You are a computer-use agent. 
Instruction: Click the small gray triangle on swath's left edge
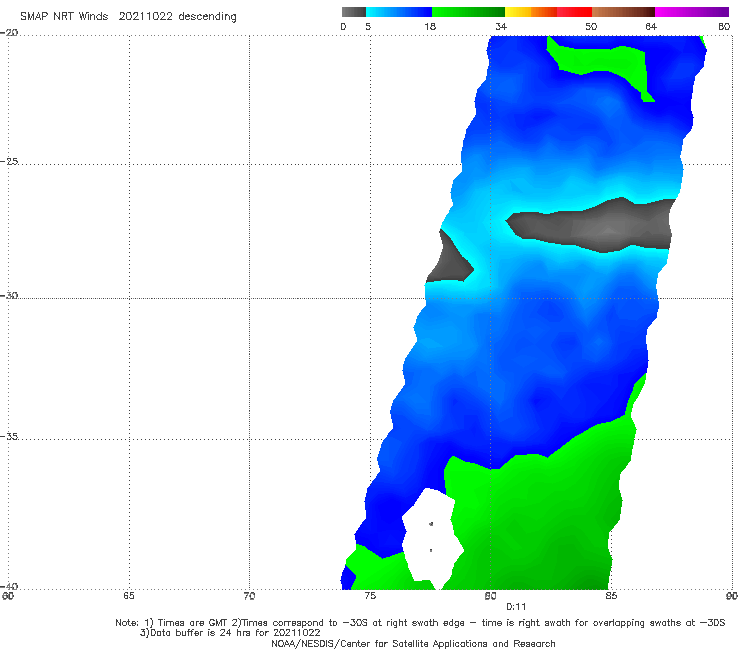coord(448,259)
